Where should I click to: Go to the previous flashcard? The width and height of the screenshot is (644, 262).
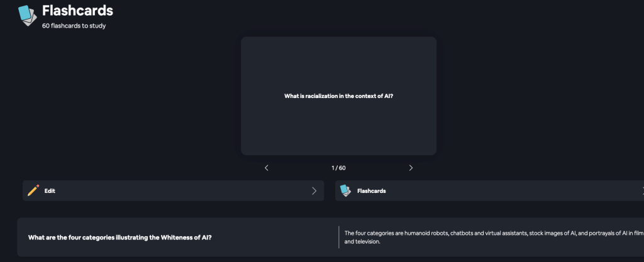click(x=267, y=168)
